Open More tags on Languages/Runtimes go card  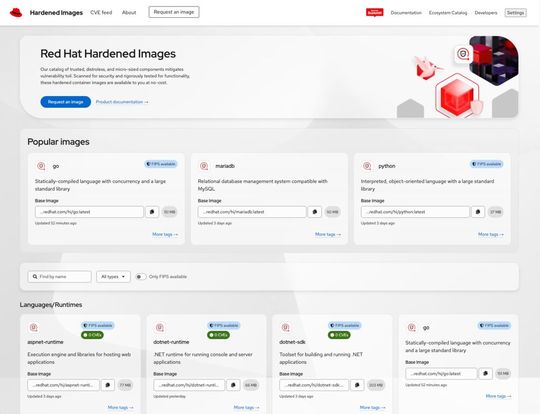pyautogui.click(x=499, y=396)
